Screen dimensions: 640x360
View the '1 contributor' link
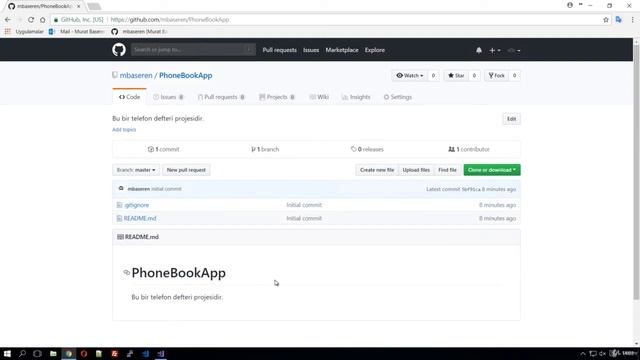(x=469, y=149)
